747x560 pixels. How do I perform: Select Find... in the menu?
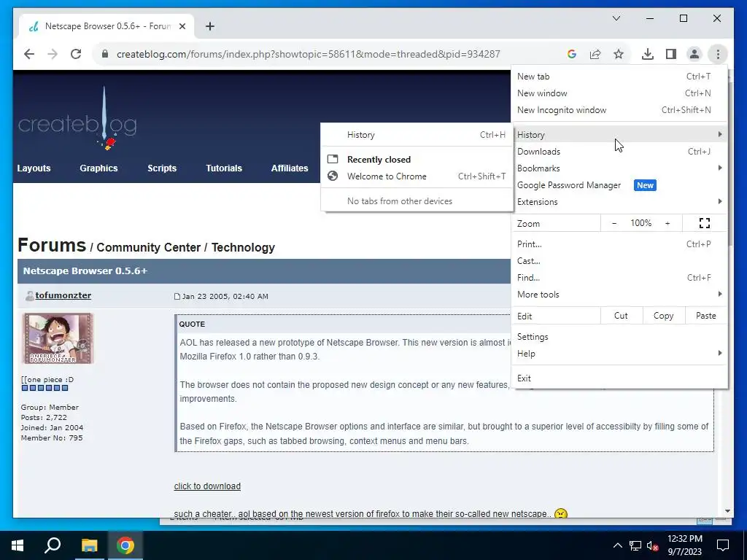click(x=619, y=278)
